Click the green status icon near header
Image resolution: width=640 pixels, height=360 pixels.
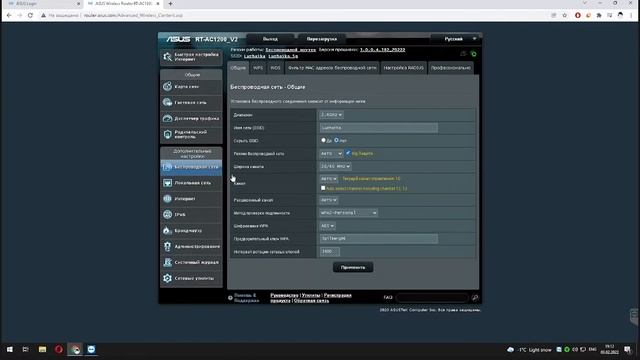click(x=473, y=54)
